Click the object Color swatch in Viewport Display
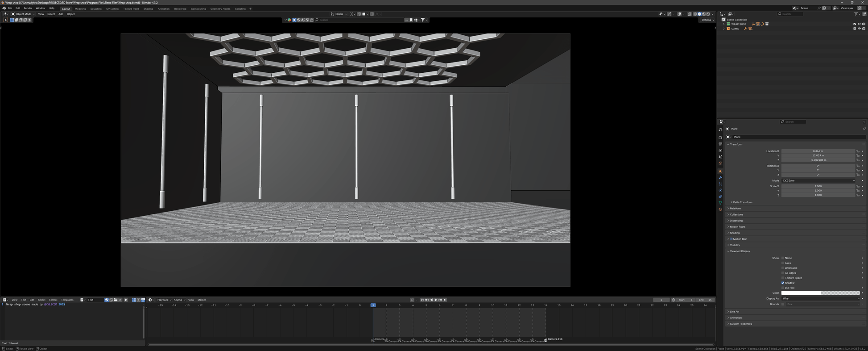Image resolution: width=868 pixels, height=351 pixels. click(x=820, y=293)
